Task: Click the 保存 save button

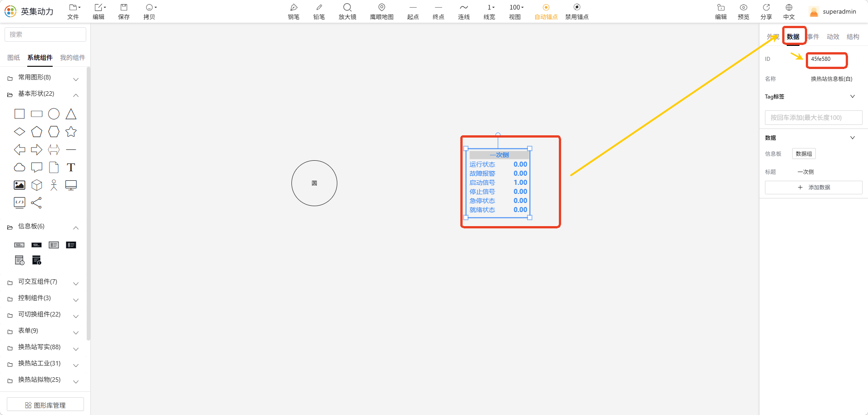Action: [124, 11]
